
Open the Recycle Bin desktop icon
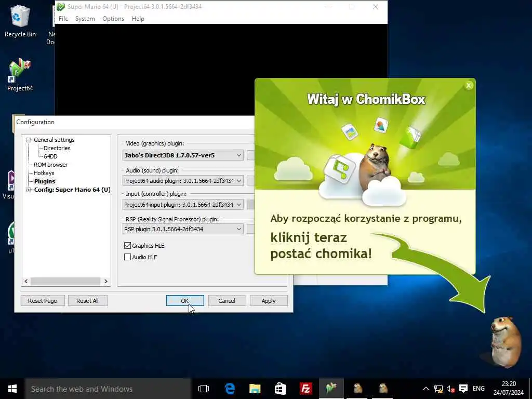tap(20, 21)
